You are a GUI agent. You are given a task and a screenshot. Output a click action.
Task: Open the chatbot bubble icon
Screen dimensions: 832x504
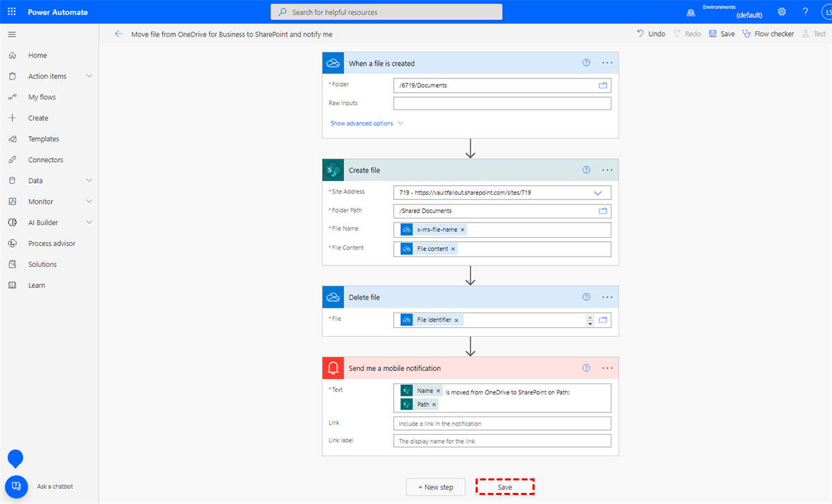click(x=15, y=486)
